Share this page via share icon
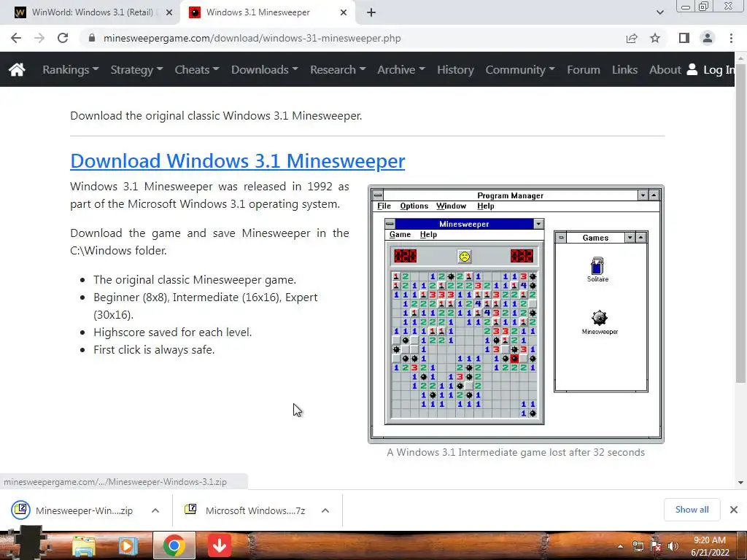 click(632, 38)
